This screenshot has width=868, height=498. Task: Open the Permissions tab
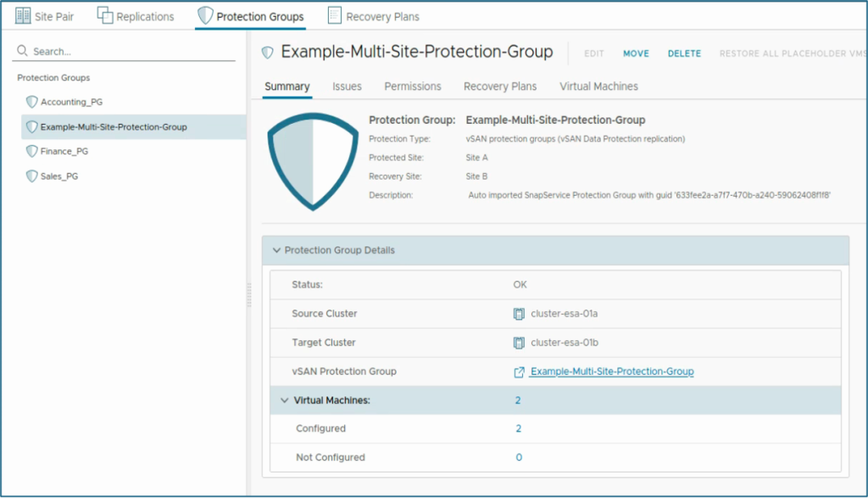[x=413, y=87]
